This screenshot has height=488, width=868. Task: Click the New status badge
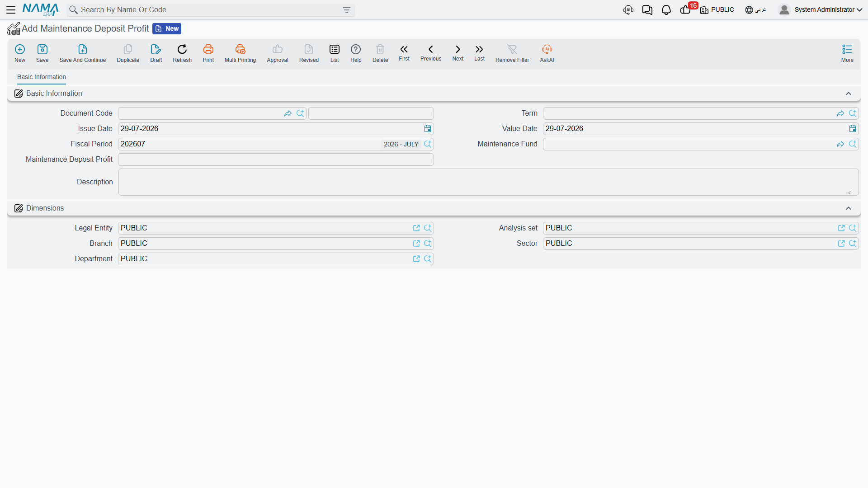pos(167,28)
